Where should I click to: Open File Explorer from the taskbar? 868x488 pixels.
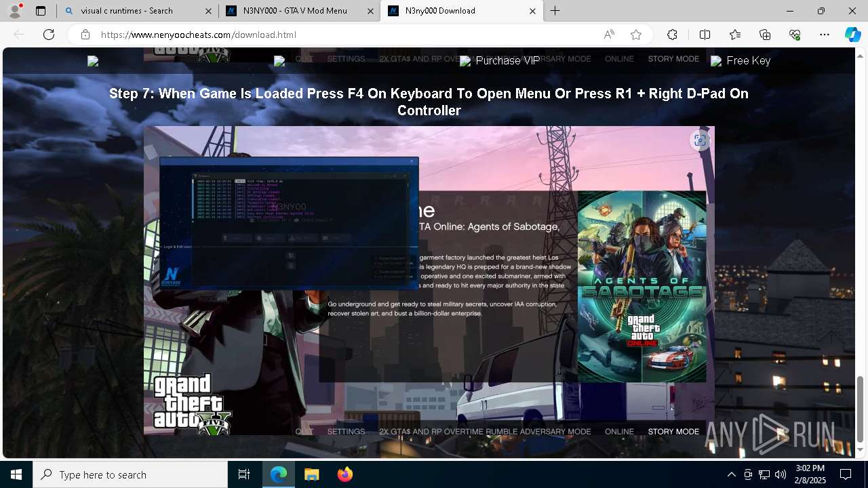pyautogui.click(x=311, y=474)
